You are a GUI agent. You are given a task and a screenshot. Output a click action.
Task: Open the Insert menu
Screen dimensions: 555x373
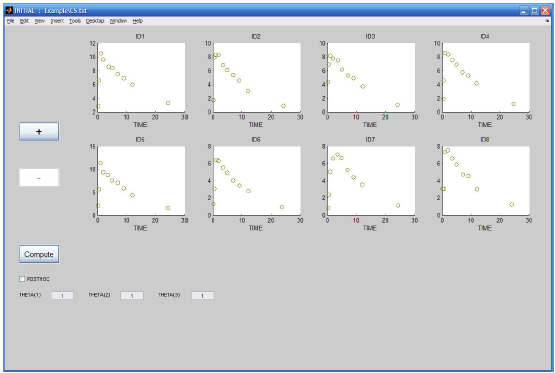(57, 21)
